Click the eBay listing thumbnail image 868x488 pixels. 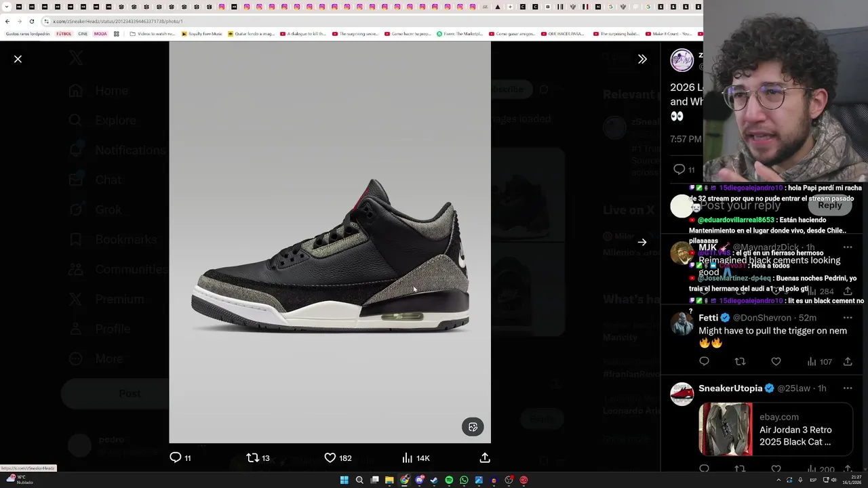click(726, 429)
